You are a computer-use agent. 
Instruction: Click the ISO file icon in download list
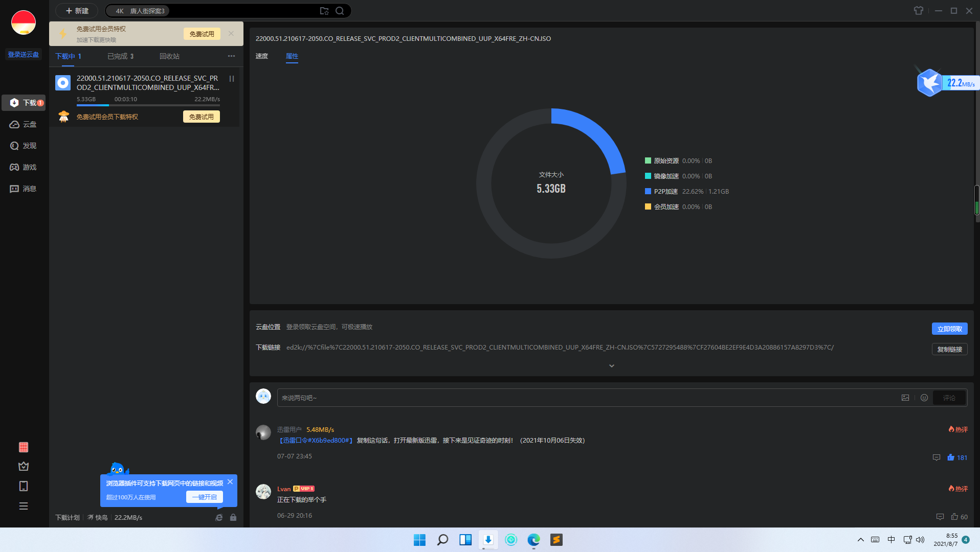(63, 83)
